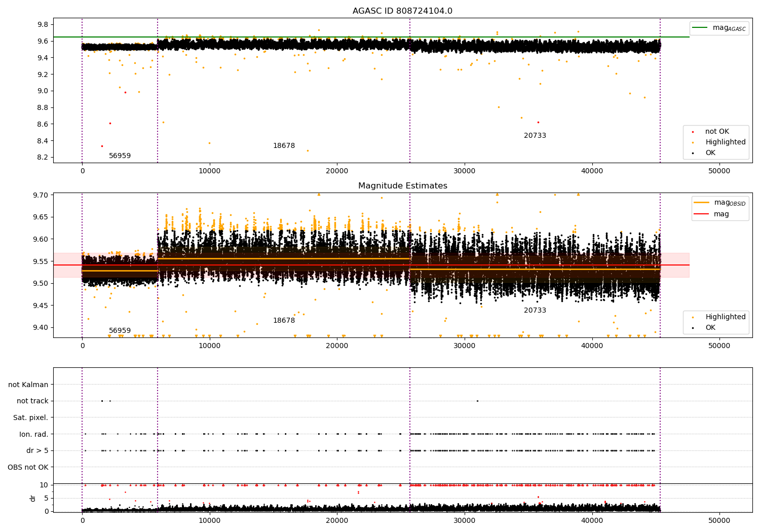
Task: Click obsid label 20733 in top plot
Action: (535, 136)
